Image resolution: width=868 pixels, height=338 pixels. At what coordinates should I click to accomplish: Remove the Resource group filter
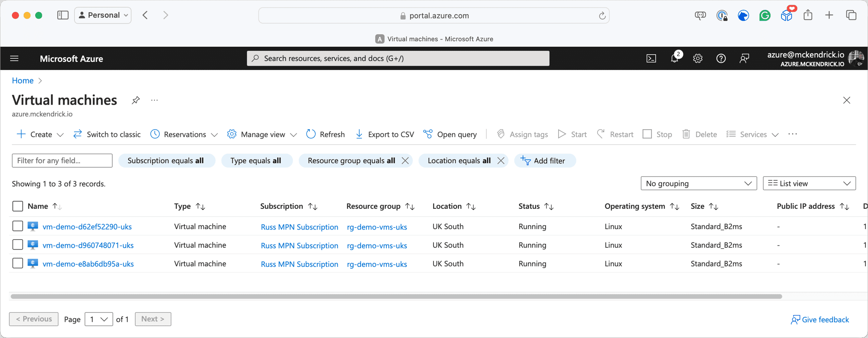pyautogui.click(x=405, y=161)
